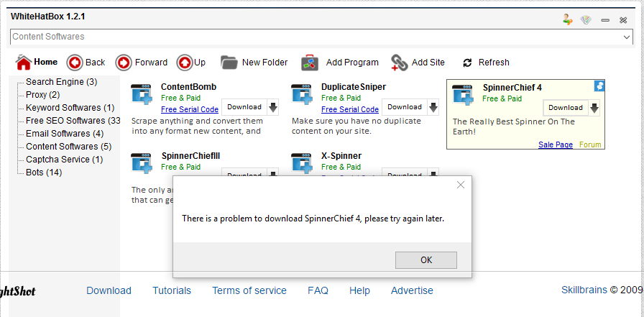Screen dimensions: 644x317
Task: Open the user account icon in title bar
Action: [568, 19]
